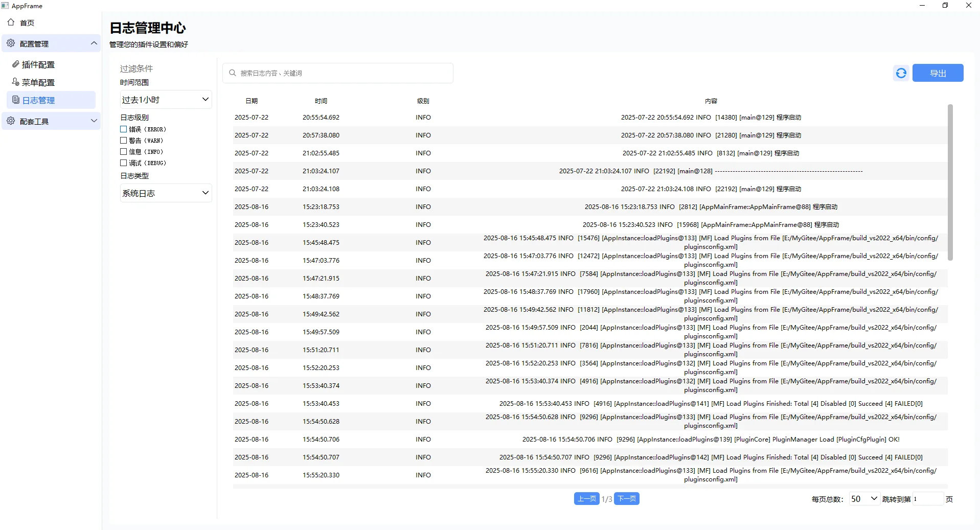
Task: Click the gear icon beside 配置管理
Action: [11, 43]
